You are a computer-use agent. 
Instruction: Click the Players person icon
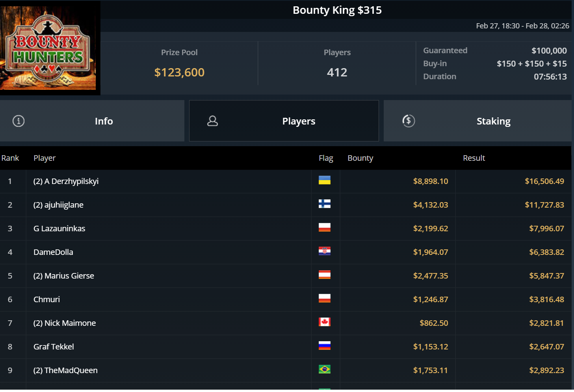(x=212, y=121)
